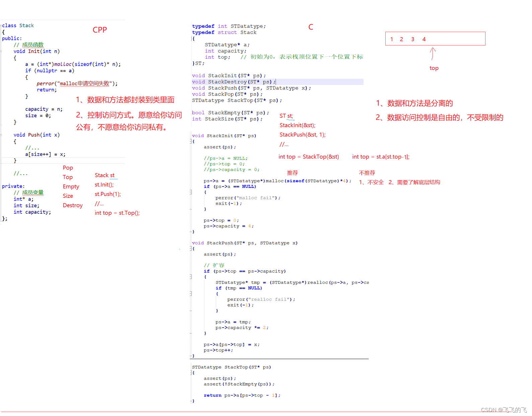This screenshot has width=532, height=416.
Task: Click the red 'Size' label
Action: coord(68,196)
